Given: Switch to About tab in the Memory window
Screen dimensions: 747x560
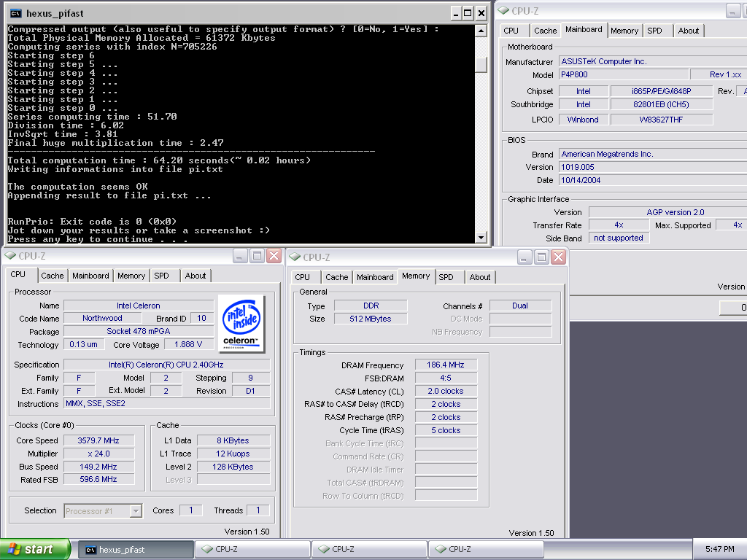Looking at the screenshot, I should [480, 277].
